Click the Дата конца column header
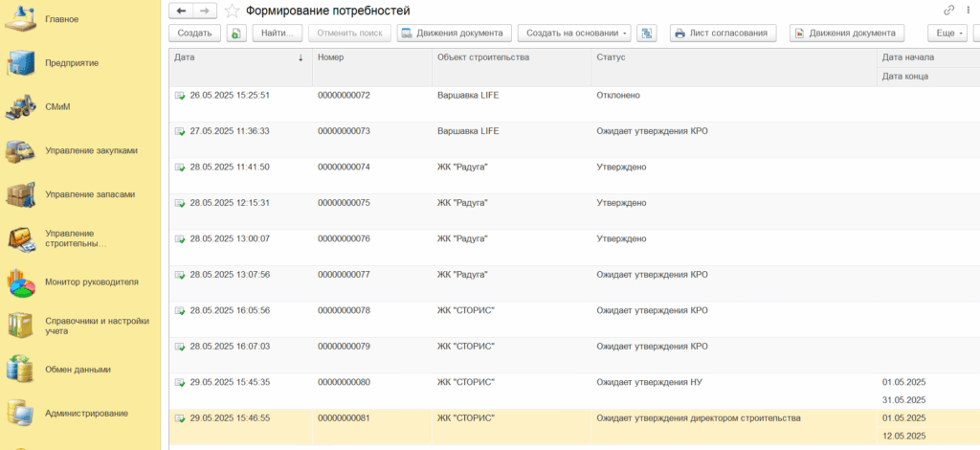This screenshot has width=980, height=450. coord(928,77)
